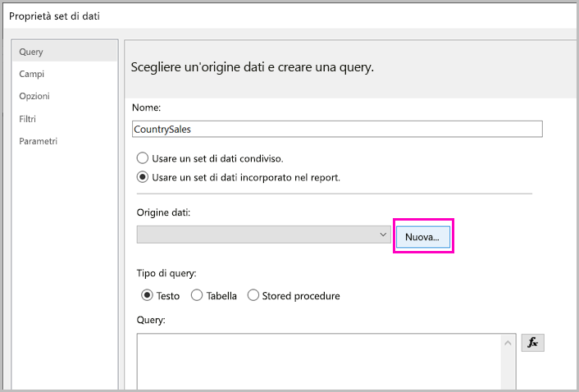Click the query text area scrollbar track
This screenshot has width=579, height=392.
tap(508, 373)
